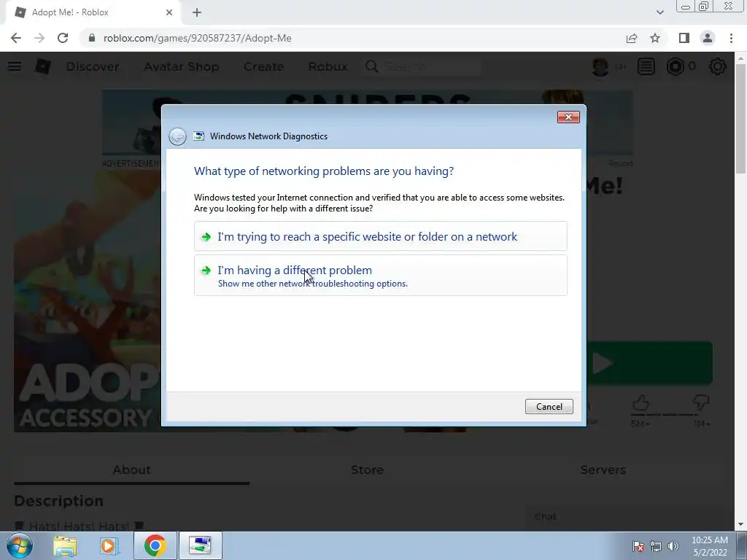Open the taskbar clock showing 10:25 AM

pos(709,546)
